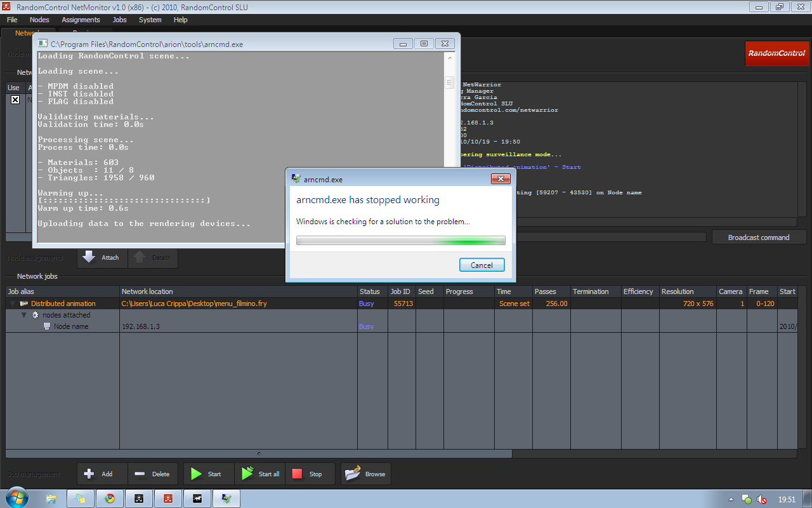812x508 pixels.
Task: Open Windows Explorer from the taskbar
Action: click(51, 498)
